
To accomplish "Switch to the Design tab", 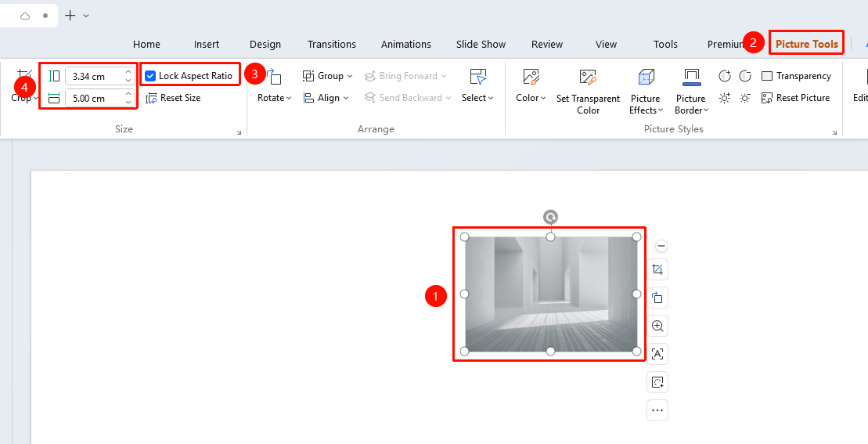I will [x=265, y=45].
